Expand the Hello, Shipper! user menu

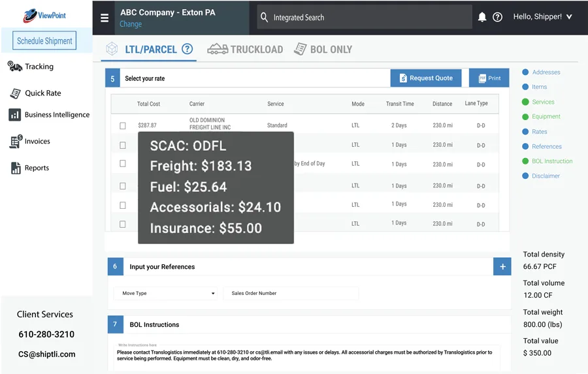coord(543,16)
